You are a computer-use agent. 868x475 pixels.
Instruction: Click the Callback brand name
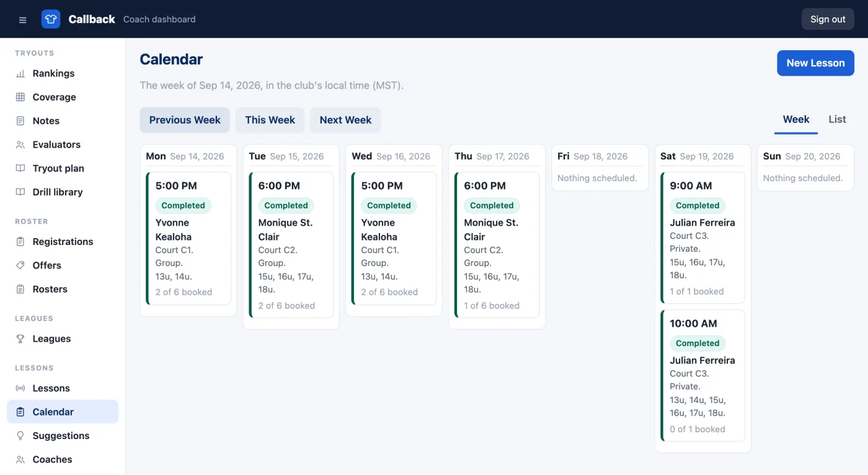pyautogui.click(x=92, y=19)
